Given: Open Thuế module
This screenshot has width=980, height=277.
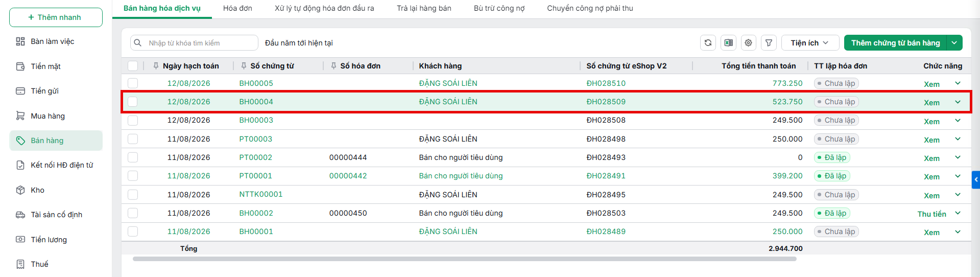Looking at the screenshot, I should (x=56, y=264).
